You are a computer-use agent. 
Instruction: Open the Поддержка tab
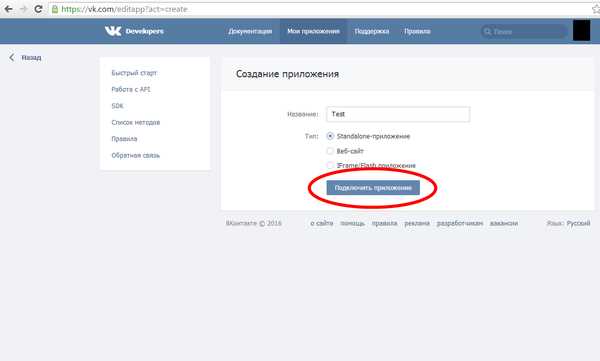[x=372, y=31]
